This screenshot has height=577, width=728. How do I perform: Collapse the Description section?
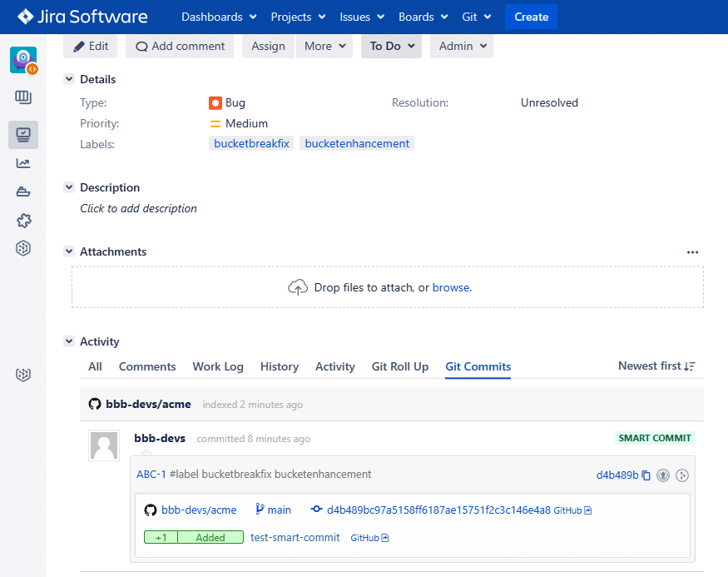[x=69, y=187]
